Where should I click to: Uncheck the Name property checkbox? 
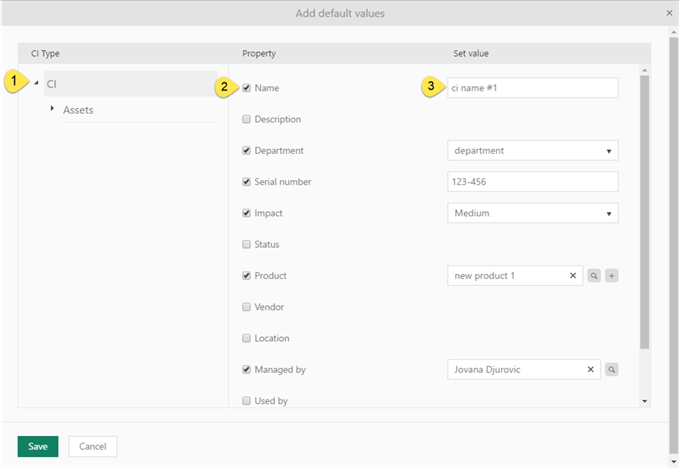[247, 88]
